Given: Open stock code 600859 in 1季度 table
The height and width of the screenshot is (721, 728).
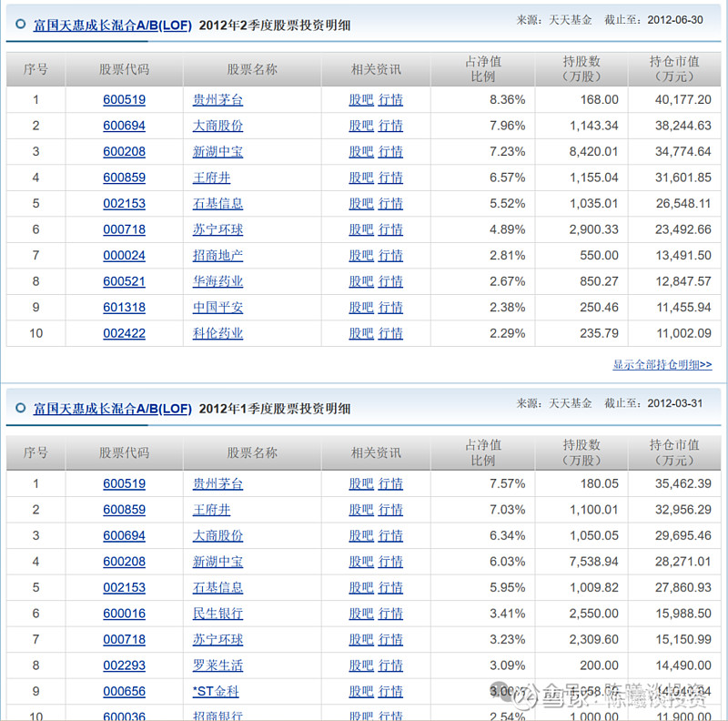Looking at the screenshot, I should (124, 510).
